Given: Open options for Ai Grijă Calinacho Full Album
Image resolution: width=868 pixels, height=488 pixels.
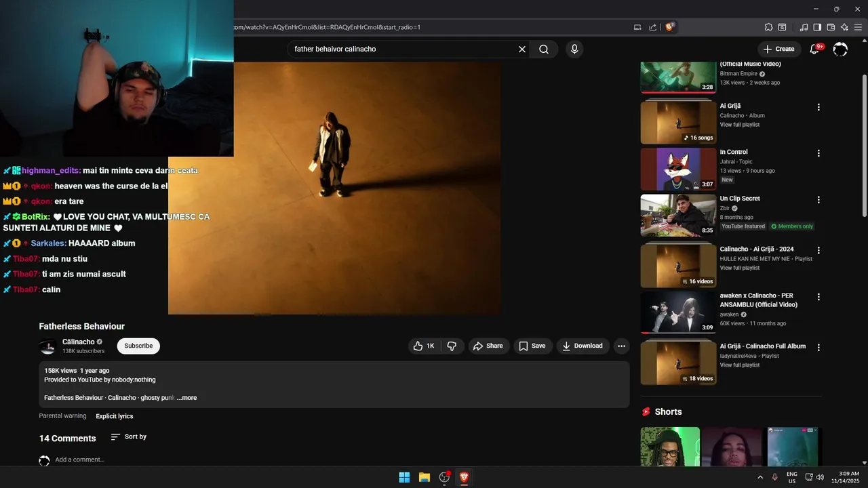Looking at the screenshot, I should click(x=818, y=347).
